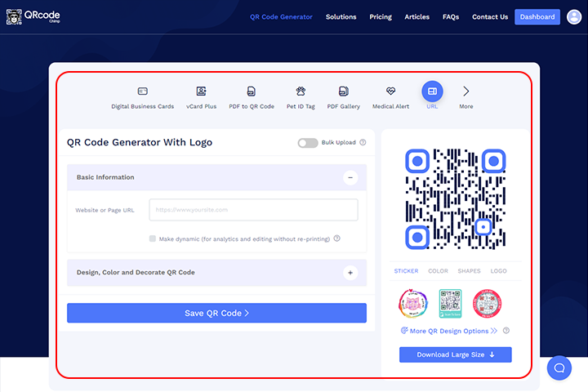The width and height of the screenshot is (588, 392).
Task: Select the PDF to QR Code icon
Action: click(x=251, y=91)
